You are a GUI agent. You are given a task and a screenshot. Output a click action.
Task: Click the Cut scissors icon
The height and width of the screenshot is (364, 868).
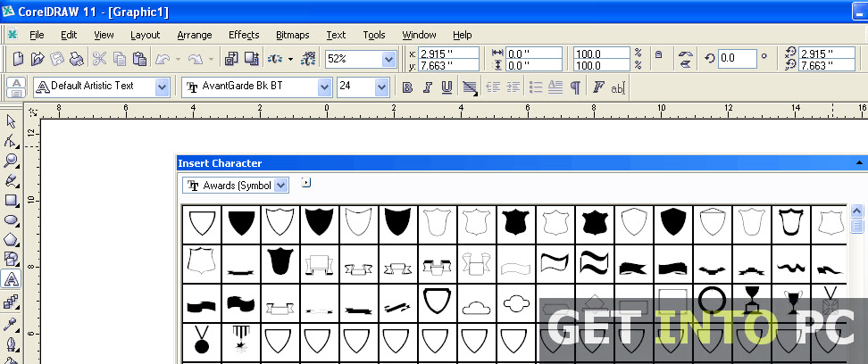(100, 59)
